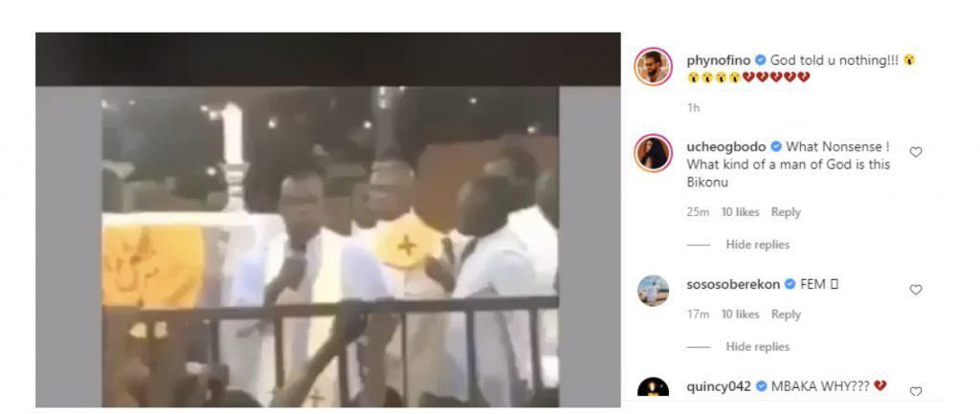Open ucheogbodo profile avatar

653,152
